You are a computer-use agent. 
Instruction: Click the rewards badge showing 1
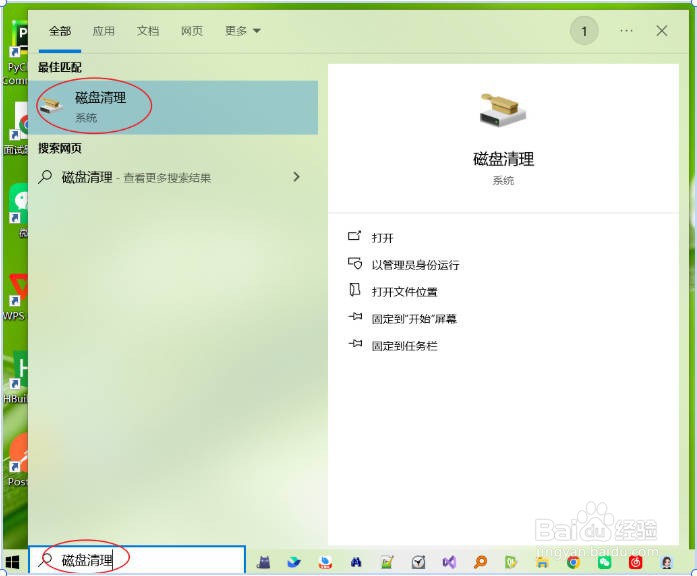[584, 31]
